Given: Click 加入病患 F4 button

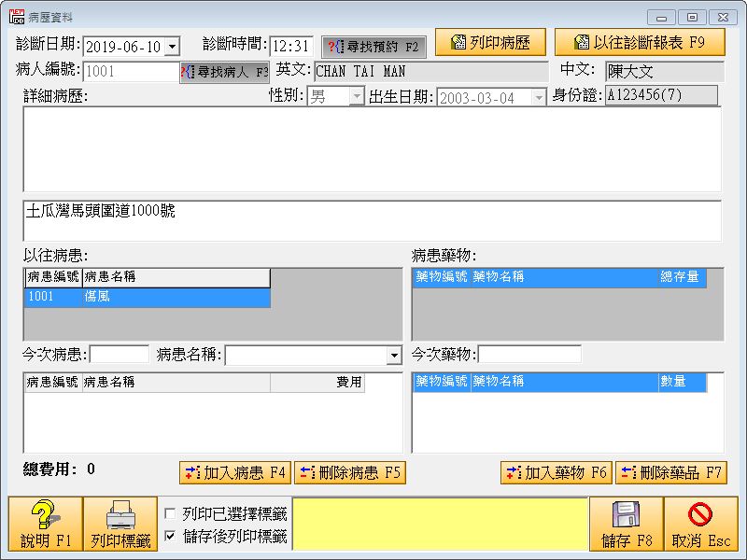Looking at the screenshot, I should (x=235, y=472).
